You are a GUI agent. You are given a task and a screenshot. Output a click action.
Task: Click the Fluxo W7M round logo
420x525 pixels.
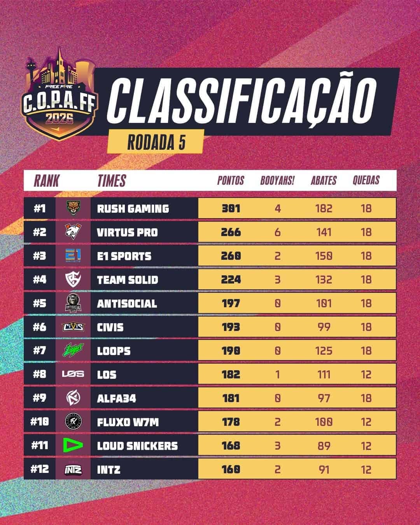pyautogui.click(x=73, y=422)
